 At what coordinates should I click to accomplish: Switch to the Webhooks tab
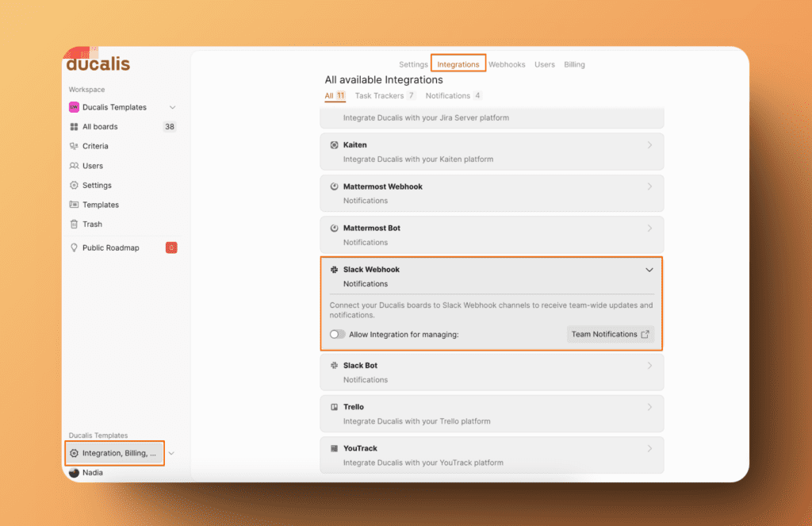point(507,64)
